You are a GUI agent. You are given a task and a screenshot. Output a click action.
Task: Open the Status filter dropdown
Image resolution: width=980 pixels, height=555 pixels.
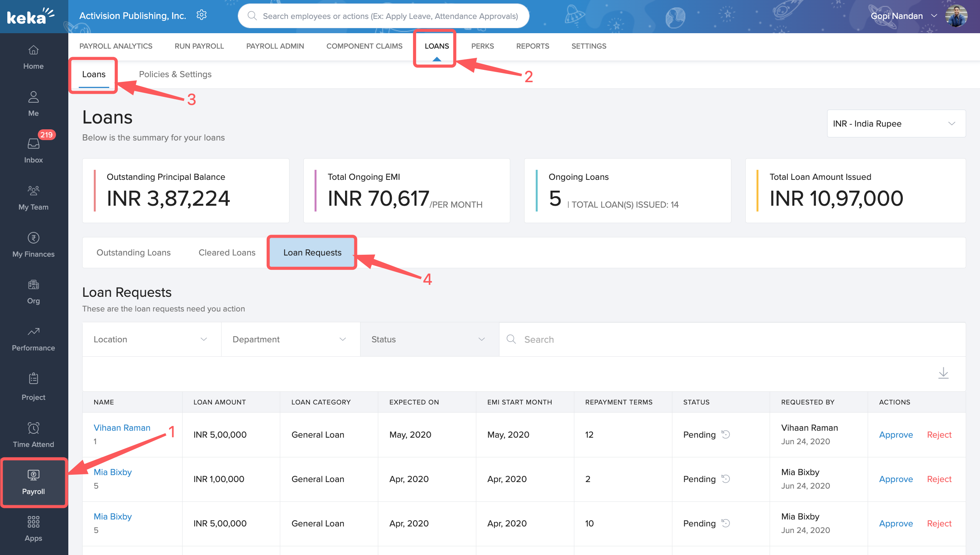[429, 339]
